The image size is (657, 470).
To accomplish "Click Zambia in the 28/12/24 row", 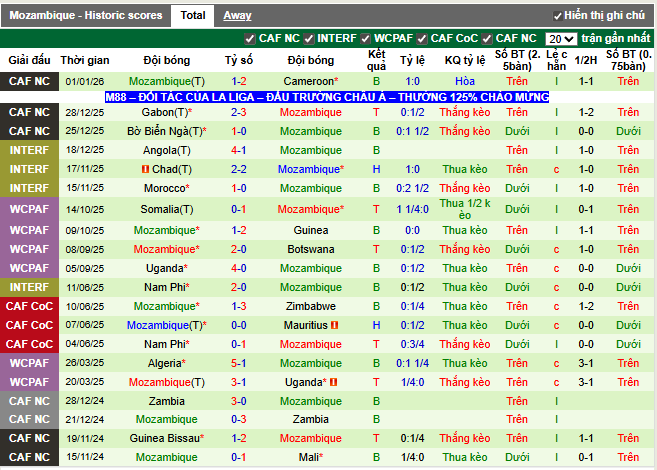I will tap(167, 401).
